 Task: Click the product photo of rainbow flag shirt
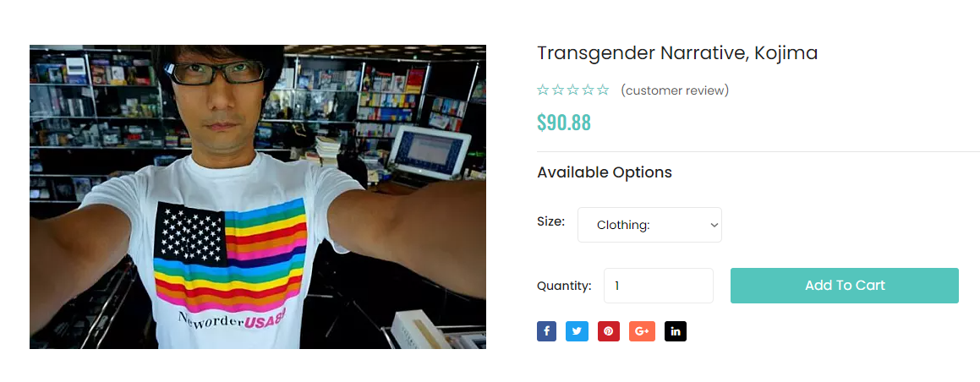pyautogui.click(x=258, y=197)
